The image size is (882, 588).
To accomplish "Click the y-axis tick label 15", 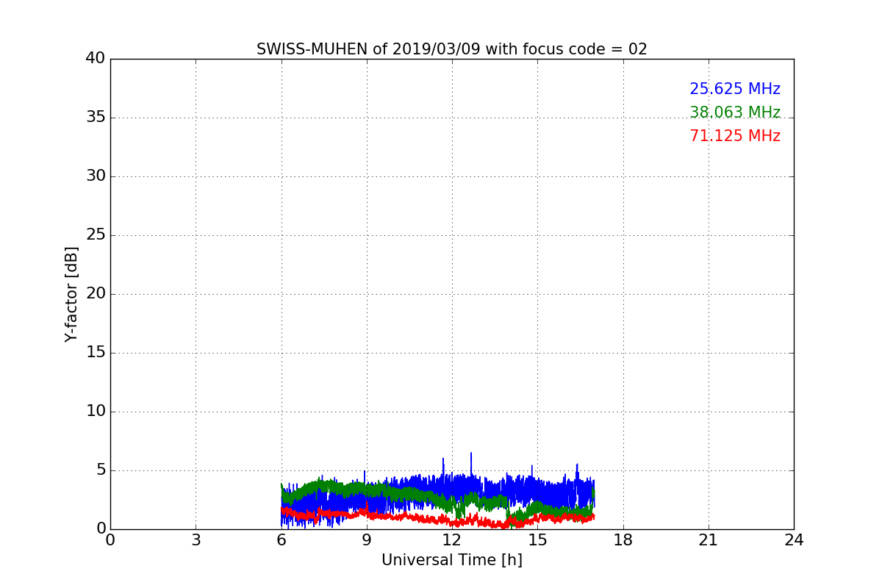I will tap(96, 353).
